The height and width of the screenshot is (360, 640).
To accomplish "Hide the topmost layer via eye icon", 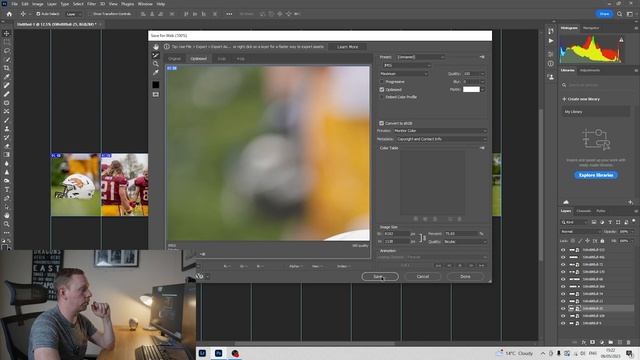I will [x=563, y=250].
